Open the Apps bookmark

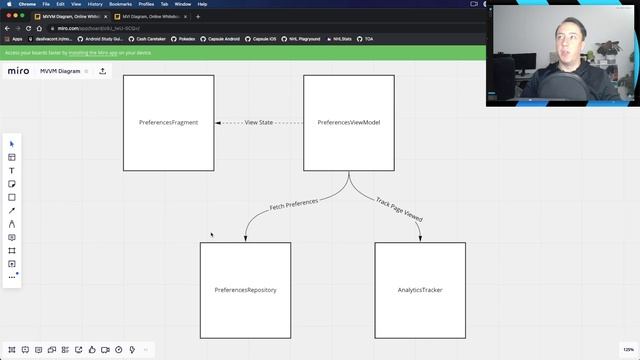(x=13, y=39)
